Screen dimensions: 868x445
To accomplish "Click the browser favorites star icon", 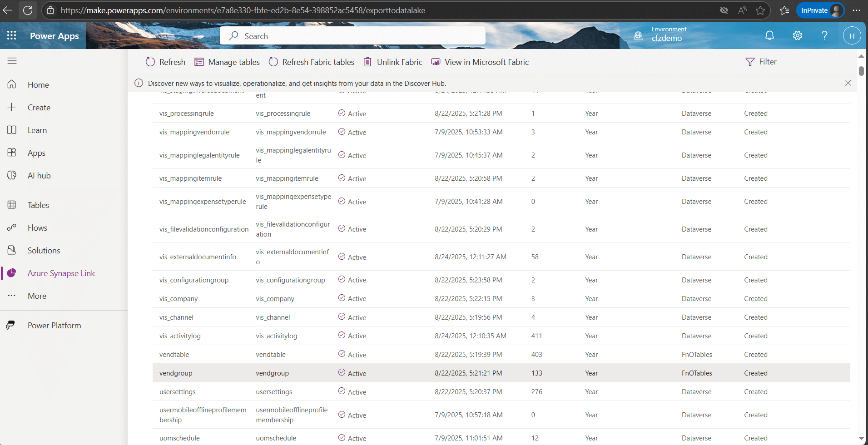I will click(x=760, y=10).
